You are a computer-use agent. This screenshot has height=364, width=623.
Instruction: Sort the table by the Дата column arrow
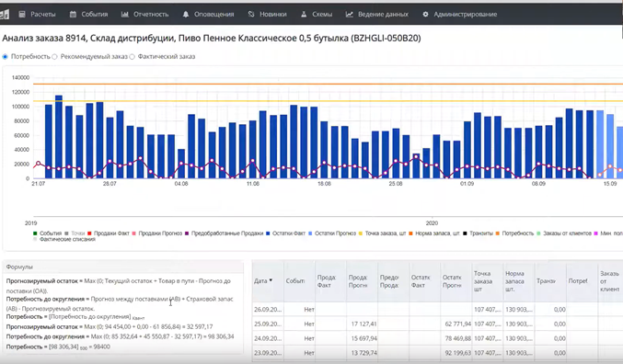(x=271, y=280)
